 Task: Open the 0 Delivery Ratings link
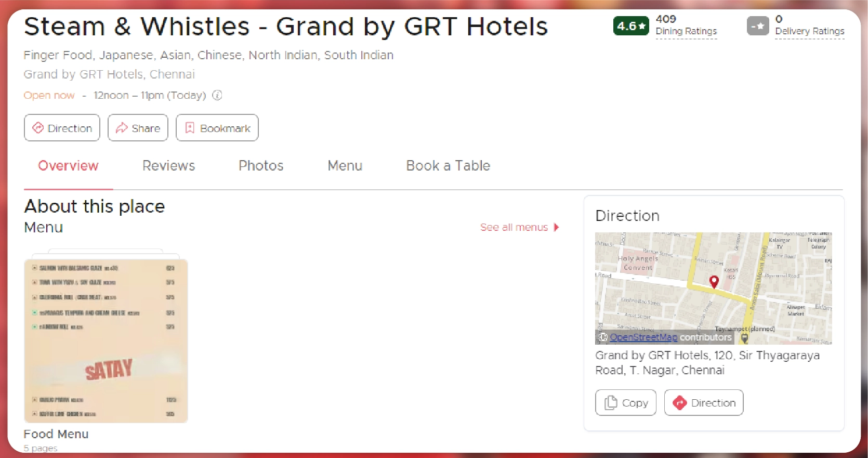(x=809, y=26)
